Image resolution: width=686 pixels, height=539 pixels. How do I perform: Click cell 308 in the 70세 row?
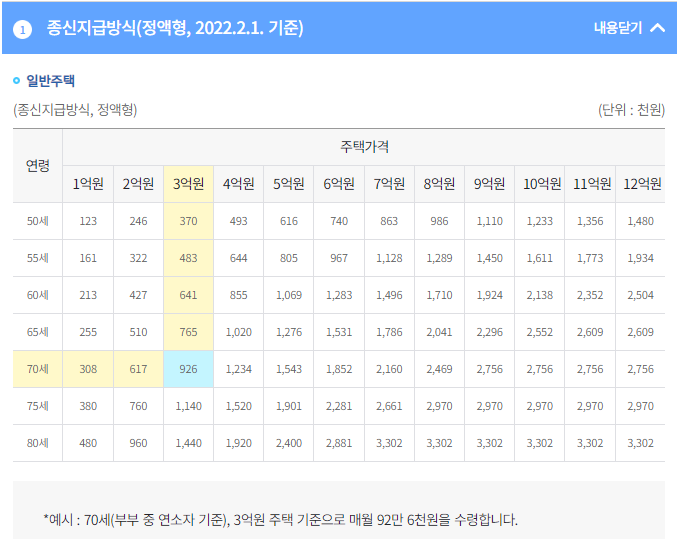point(88,369)
